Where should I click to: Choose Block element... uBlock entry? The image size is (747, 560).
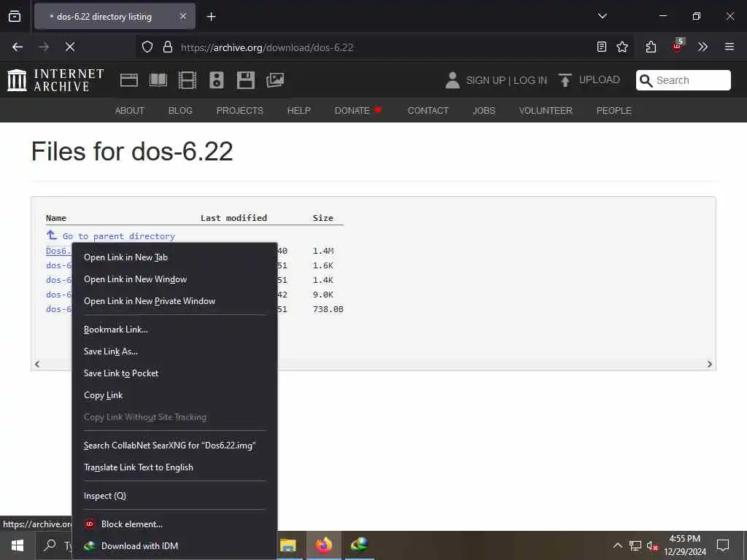tap(174, 524)
